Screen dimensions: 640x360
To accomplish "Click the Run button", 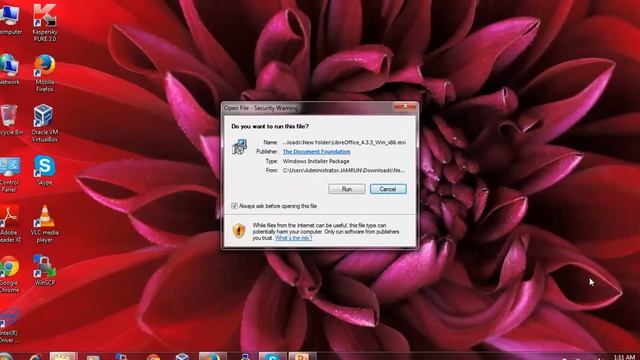I will click(x=347, y=189).
